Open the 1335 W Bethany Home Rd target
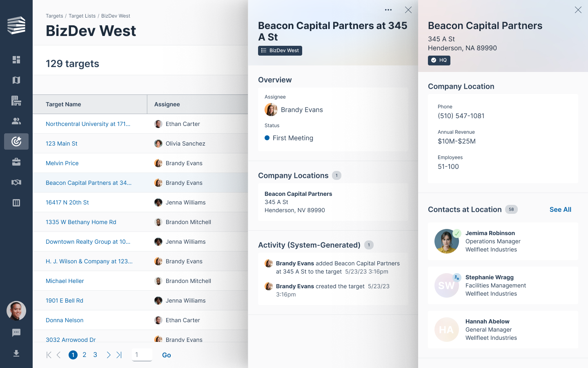 click(81, 222)
